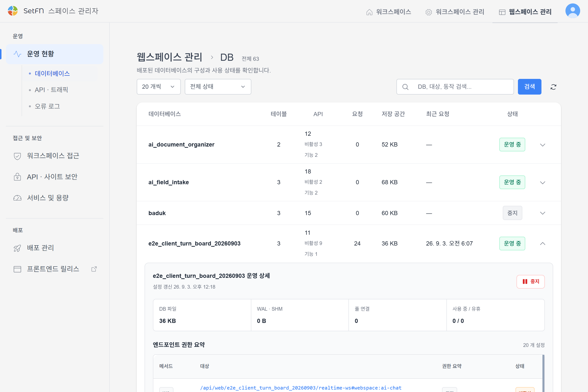The width and height of the screenshot is (588, 392).
Task: Switch to the 워크스페이스 관리 tab
Action: click(455, 12)
